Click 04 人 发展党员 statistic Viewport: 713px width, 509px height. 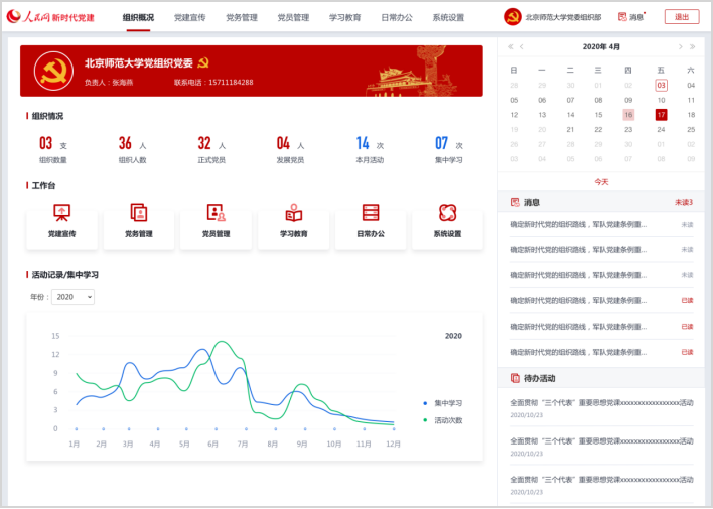[290, 150]
